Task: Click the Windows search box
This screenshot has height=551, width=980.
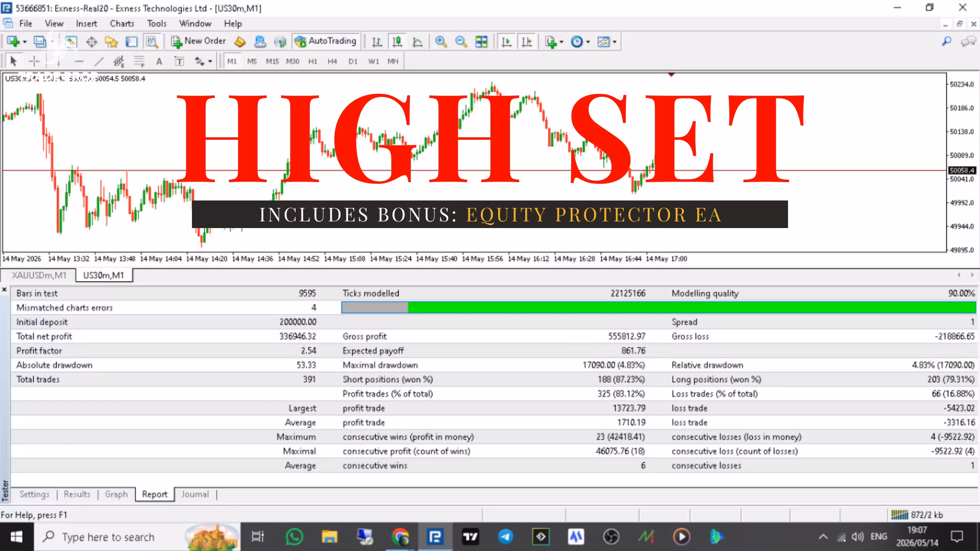Action: tap(138, 537)
